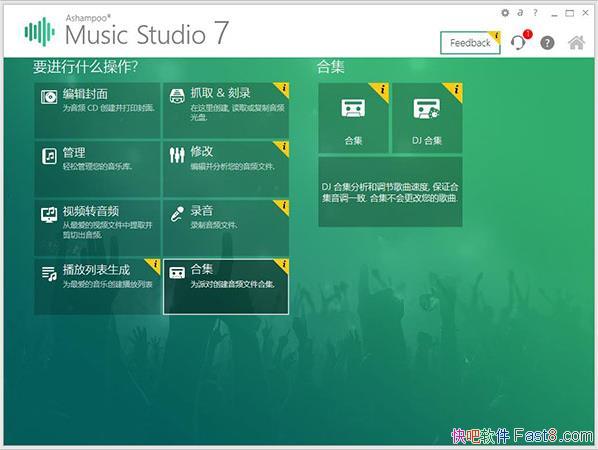This screenshot has height=450, width=598.
Task: Open support headset icon with red notification
Action: pos(519,42)
